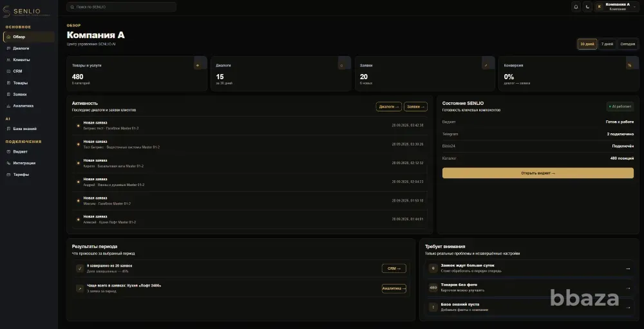Viewport: 644px width, 329px height.
Task: Open request Максим Газоблок Master
Action: (250, 201)
